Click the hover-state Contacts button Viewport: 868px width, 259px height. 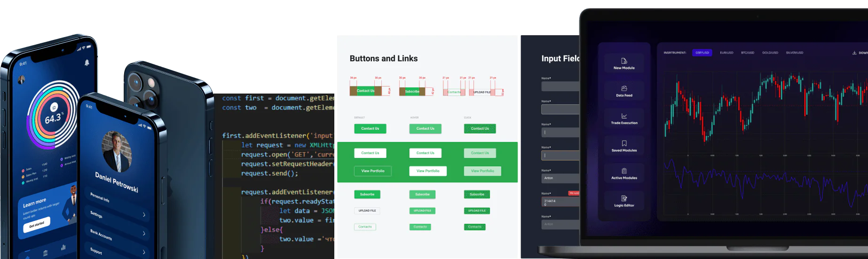coord(420,227)
